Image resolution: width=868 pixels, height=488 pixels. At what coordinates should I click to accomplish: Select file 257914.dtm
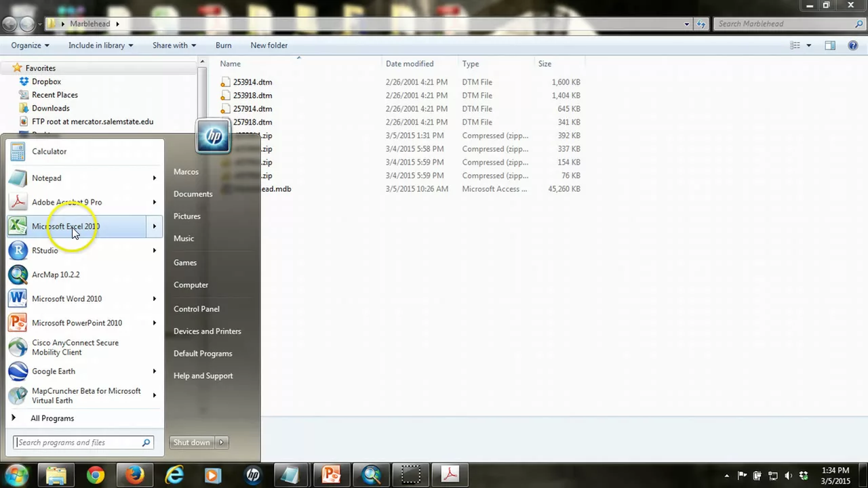[252, 108]
